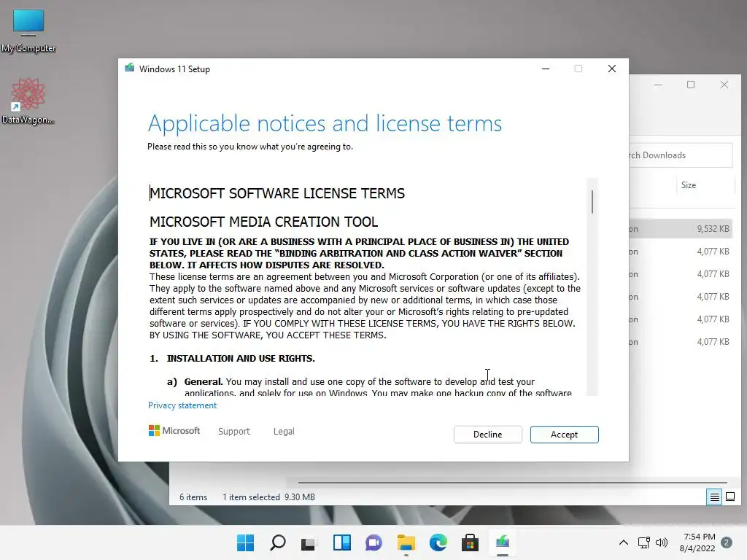Select the 9,532 KB file row in Explorer

coord(681,229)
